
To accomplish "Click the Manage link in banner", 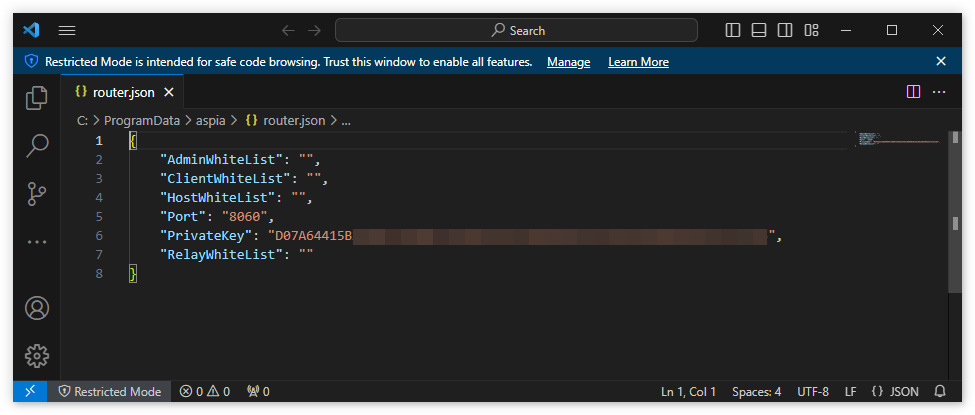I will tap(568, 62).
